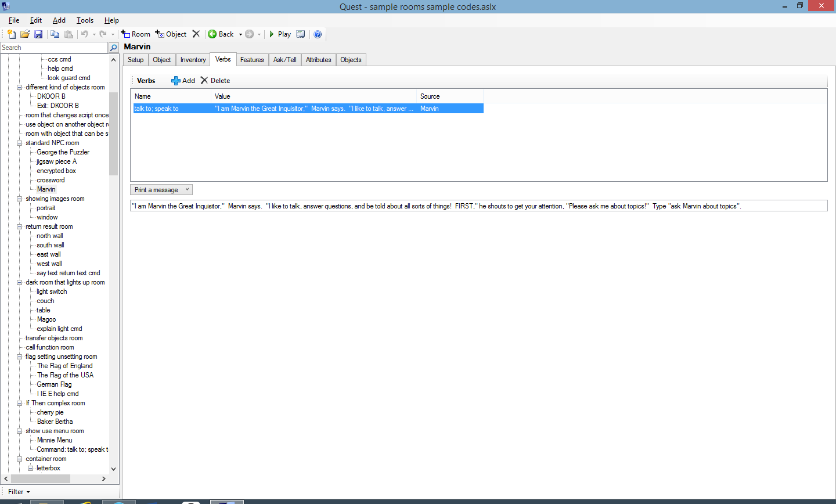
Task: Collapse the standard NPC room node
Action: click(x=19, y=143)
